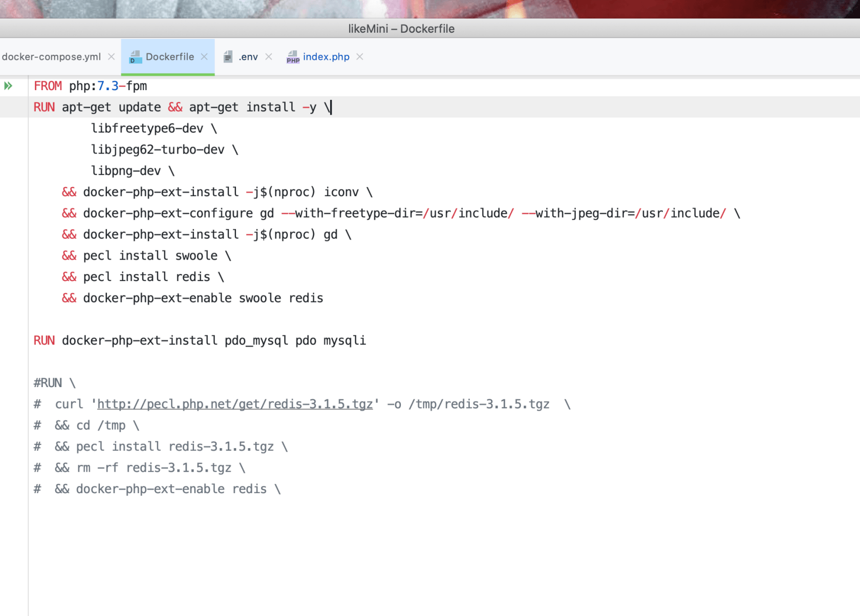Click the FROM keyword on first line
The width and height of the screenshot is (860, 616).
pyautogui.click(x=48, y=86)
